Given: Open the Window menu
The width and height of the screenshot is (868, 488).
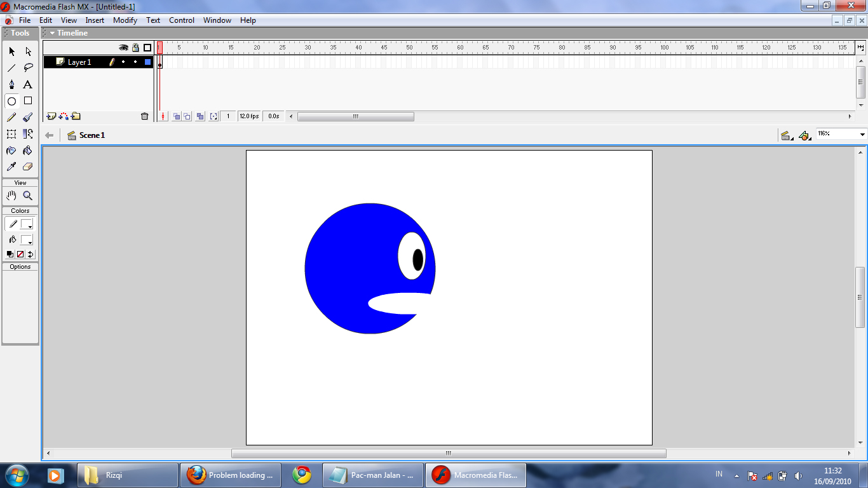Looking at the screenshot, I should (217, 20).
